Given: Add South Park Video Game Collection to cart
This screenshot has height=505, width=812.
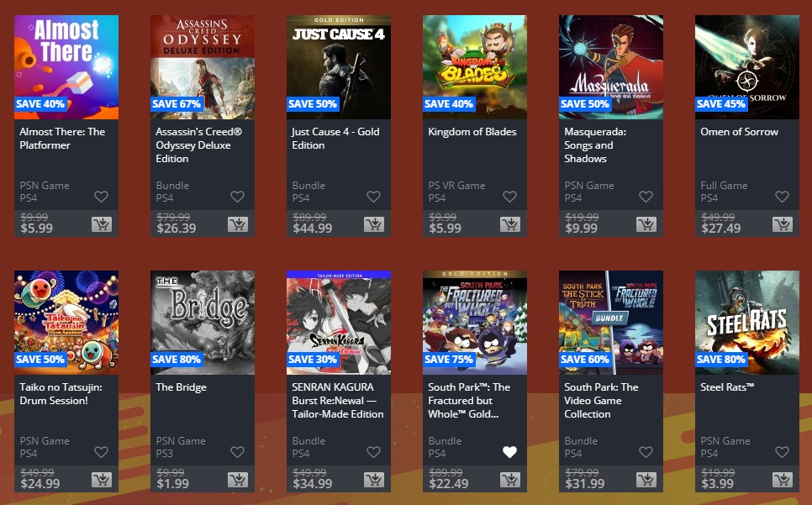Looking at the screenshot, I should (x=646, y=480).
